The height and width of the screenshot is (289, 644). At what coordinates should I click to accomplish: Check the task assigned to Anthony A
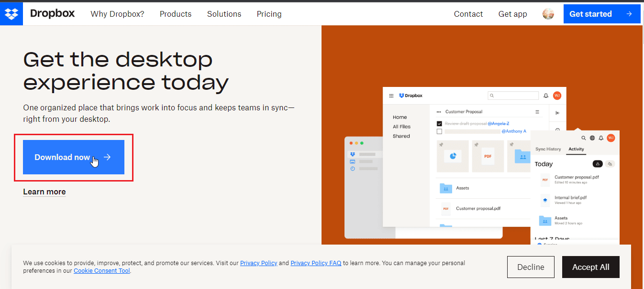click(440, 131)
